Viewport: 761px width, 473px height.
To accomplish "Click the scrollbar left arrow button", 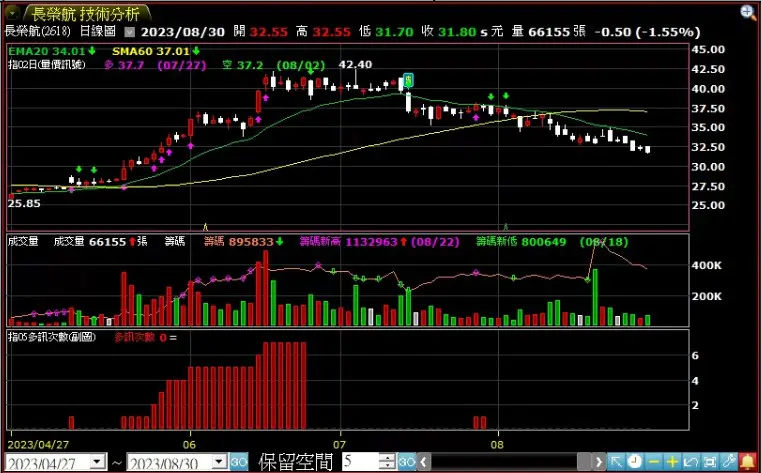I will point(423,462).
